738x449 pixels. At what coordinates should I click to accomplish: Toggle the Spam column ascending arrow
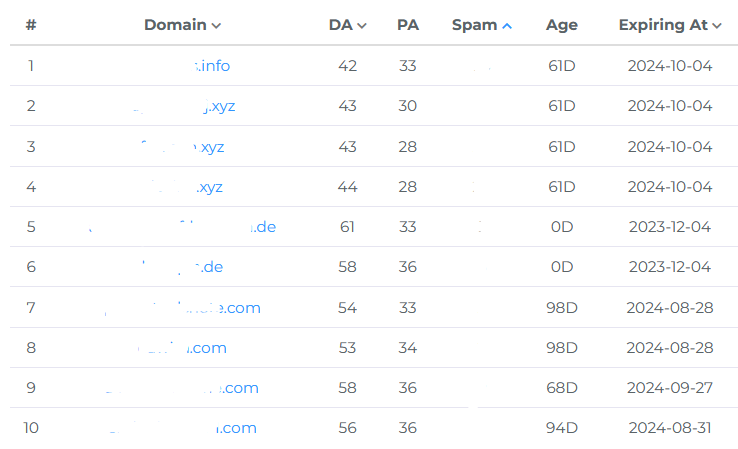tap(507, 26)
